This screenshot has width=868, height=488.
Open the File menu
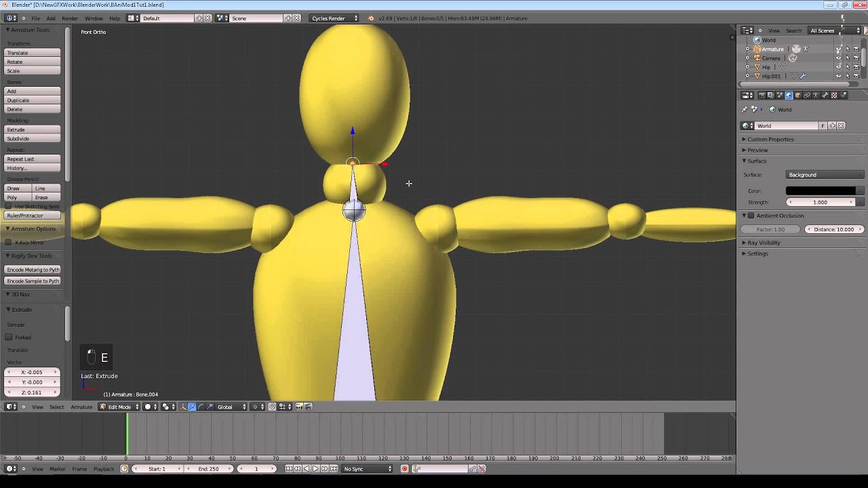(x=35, y=18)
